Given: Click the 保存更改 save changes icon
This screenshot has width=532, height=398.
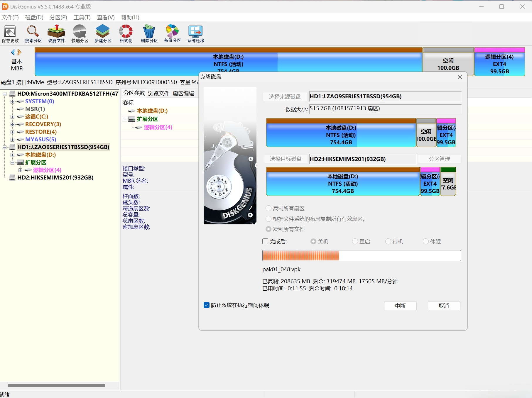Looking at the screenshot, I should 10,34.
